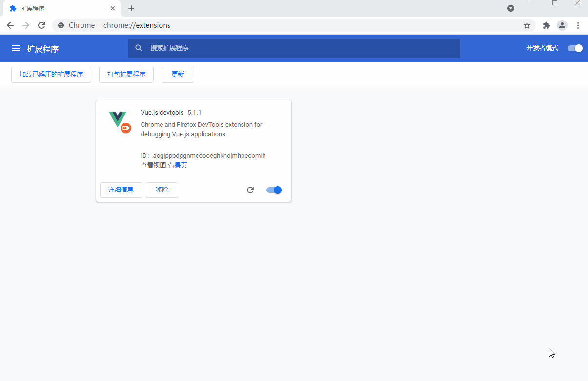Reload the Vue.js devtools extension
The width and height of the screenshot is (588, 381).
coord(250,190)
